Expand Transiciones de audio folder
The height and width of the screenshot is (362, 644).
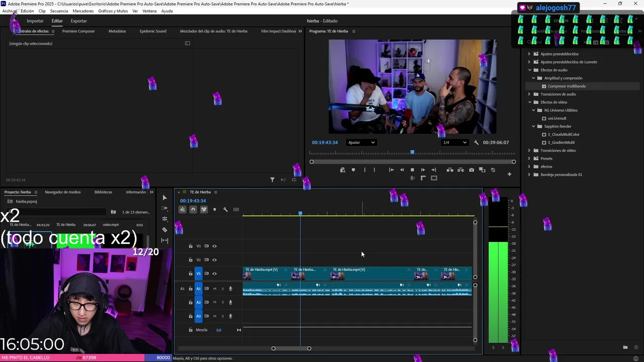pyautogui.click(x=529, y=94)
